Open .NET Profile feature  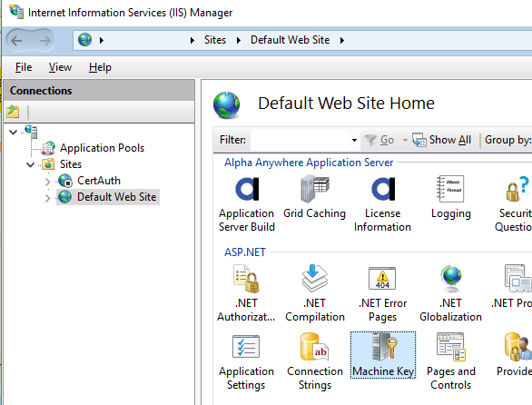tap(512, 288)
